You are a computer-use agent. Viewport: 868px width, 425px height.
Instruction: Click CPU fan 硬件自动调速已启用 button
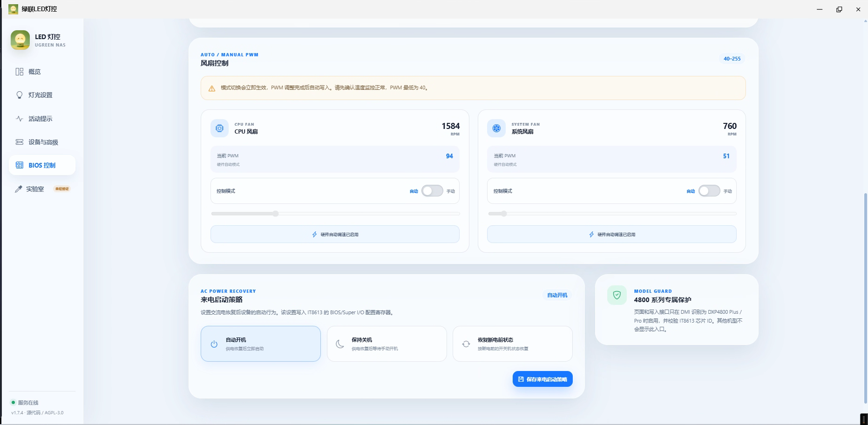point(335,234)
